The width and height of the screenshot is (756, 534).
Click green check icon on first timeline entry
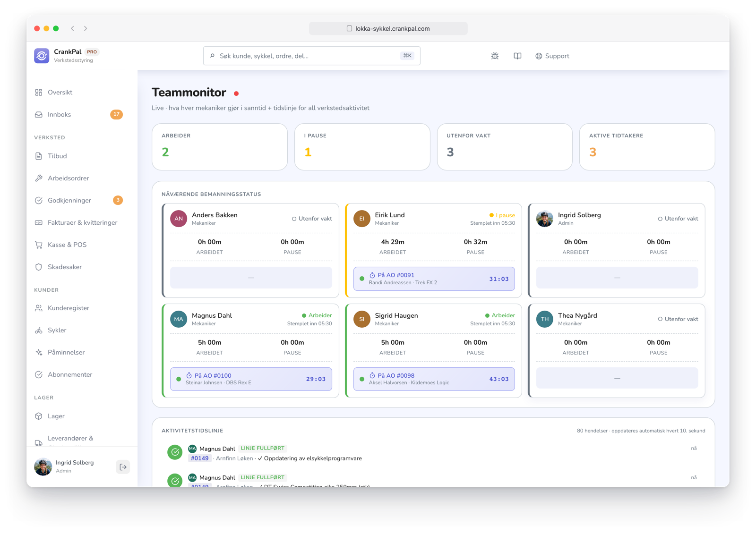click(175, 452)
